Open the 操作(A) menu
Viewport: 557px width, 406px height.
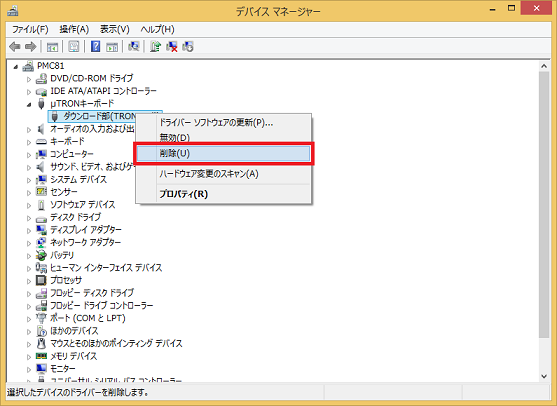click(x=74, y=29)
